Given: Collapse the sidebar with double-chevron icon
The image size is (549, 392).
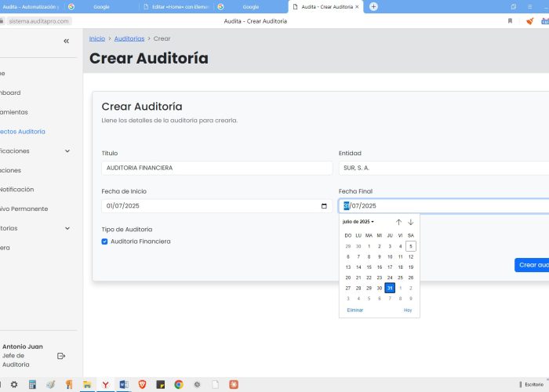Looking at the screenshot, I should coord(66,42).
